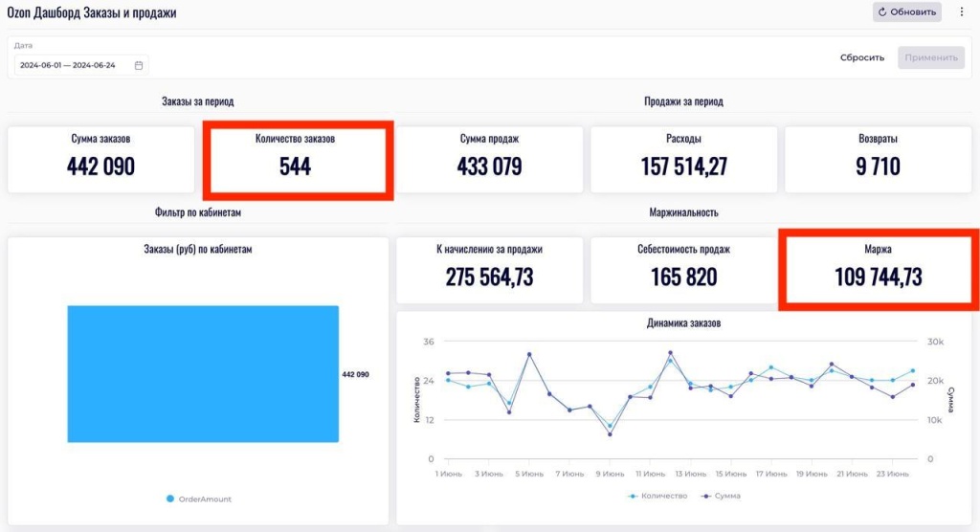Viewport: 980px width, 532px height.
Task: Select the Себестоимость продаж card
Action: tap(683, 270)
